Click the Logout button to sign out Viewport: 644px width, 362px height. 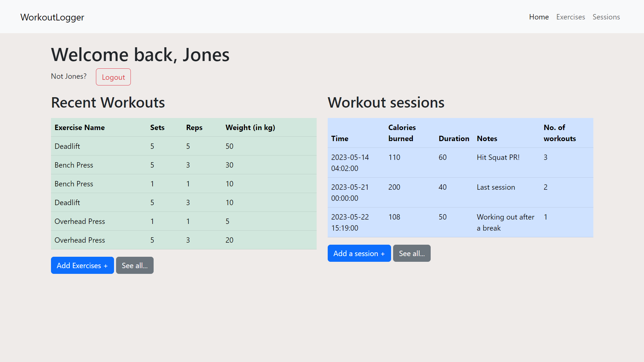(x=113, y=77)
